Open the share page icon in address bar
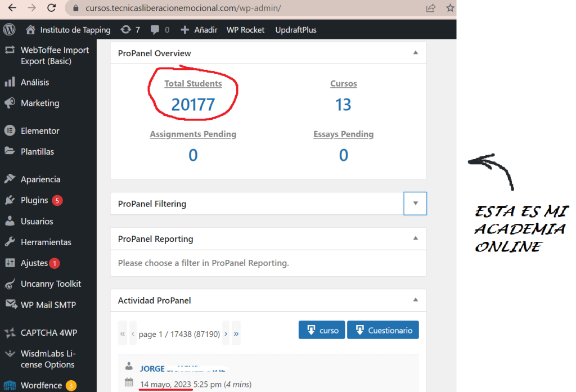 (430, 8)
